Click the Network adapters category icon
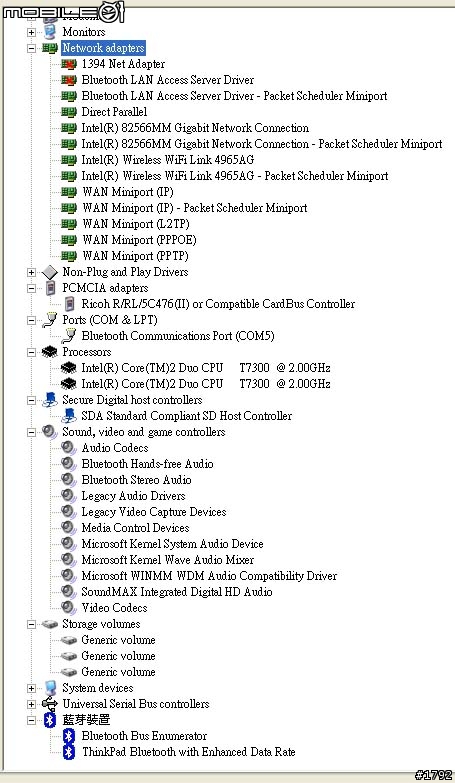The image size is (455, 783). pos(50,48)
